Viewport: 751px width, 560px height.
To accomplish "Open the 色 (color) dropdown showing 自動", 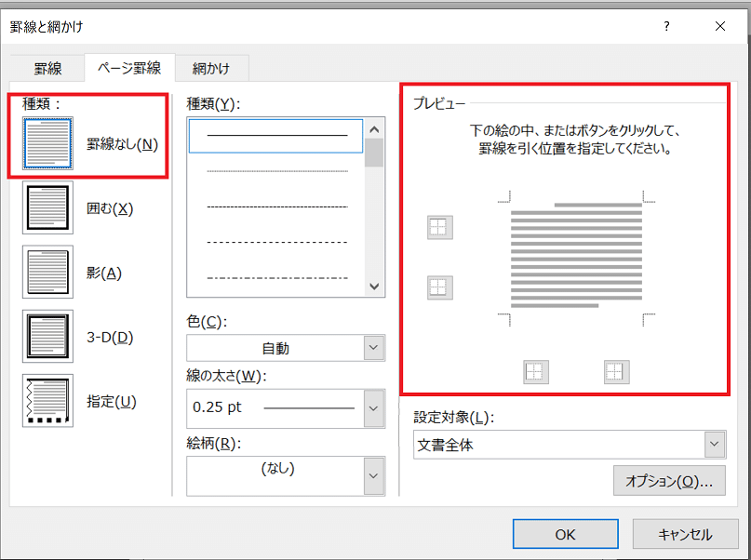I will pyautogui.click(x=286, y=348).
